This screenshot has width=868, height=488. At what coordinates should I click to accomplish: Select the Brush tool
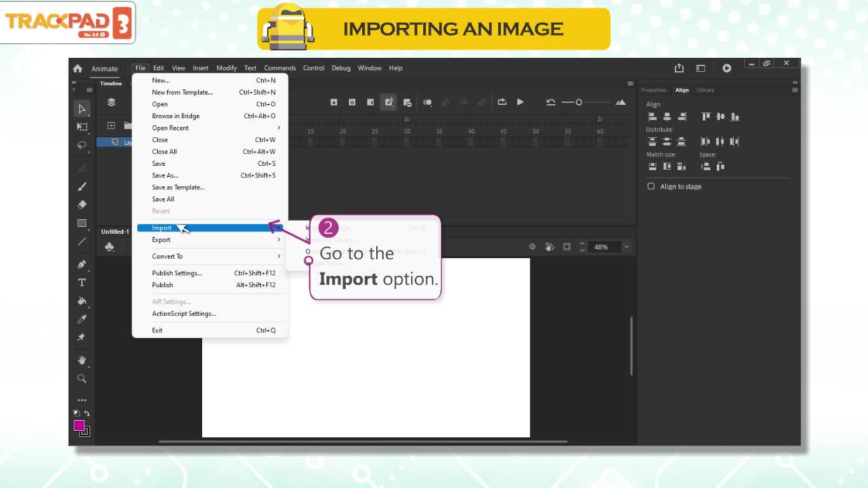pos(81,186)
